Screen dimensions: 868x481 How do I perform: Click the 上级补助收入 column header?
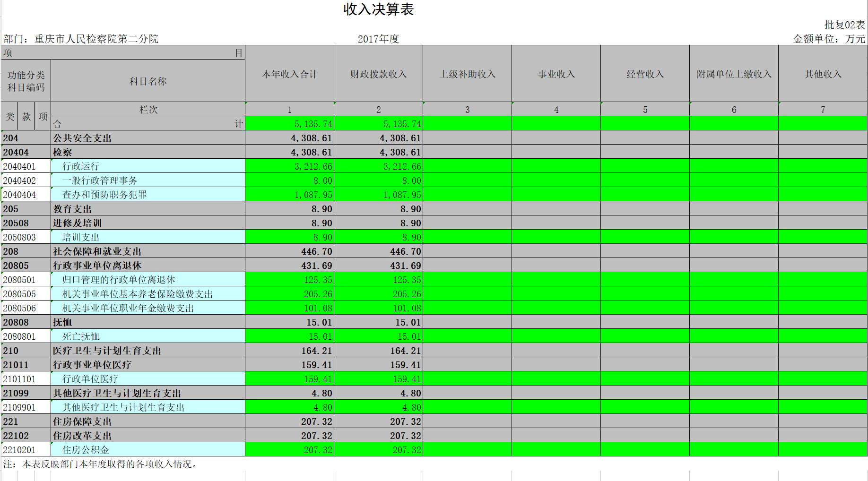tap(467, 74)
